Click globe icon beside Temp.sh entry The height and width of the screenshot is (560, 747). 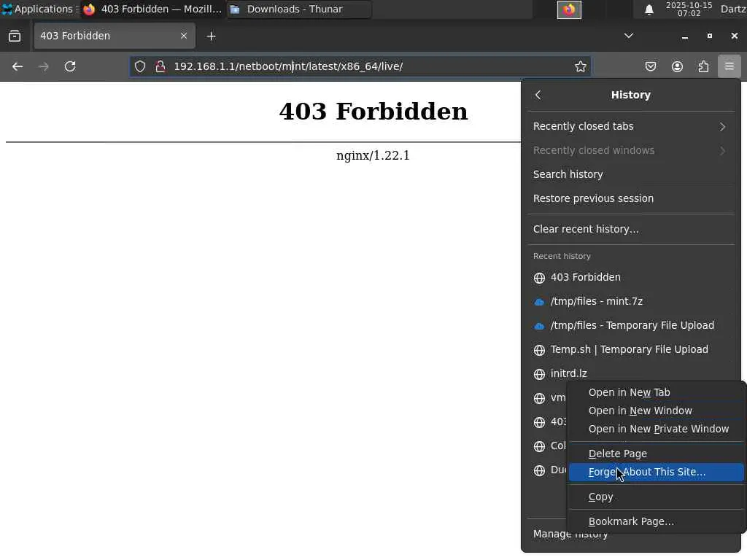click(x=539, y=350)
